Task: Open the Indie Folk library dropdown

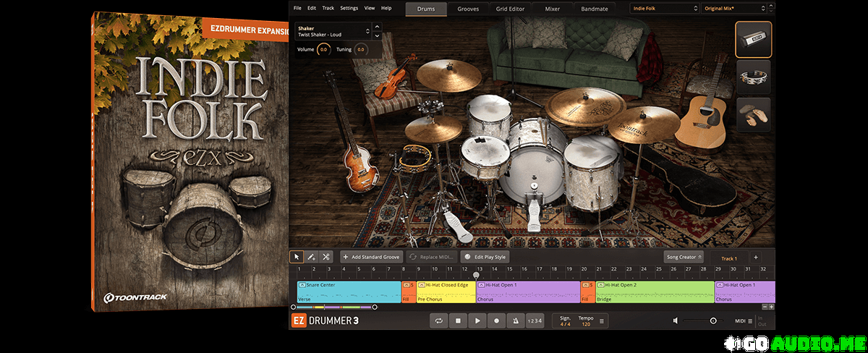Action: coord(665,9)
